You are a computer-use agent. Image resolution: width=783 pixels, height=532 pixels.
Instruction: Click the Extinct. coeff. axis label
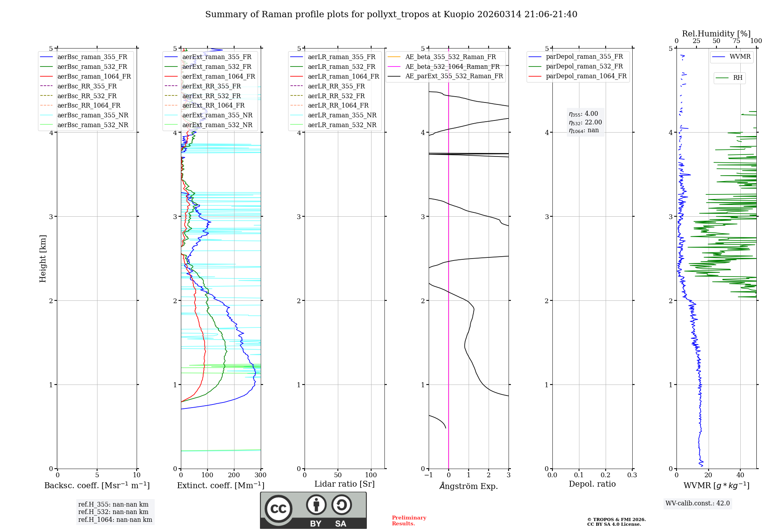(x=220, y=485)
